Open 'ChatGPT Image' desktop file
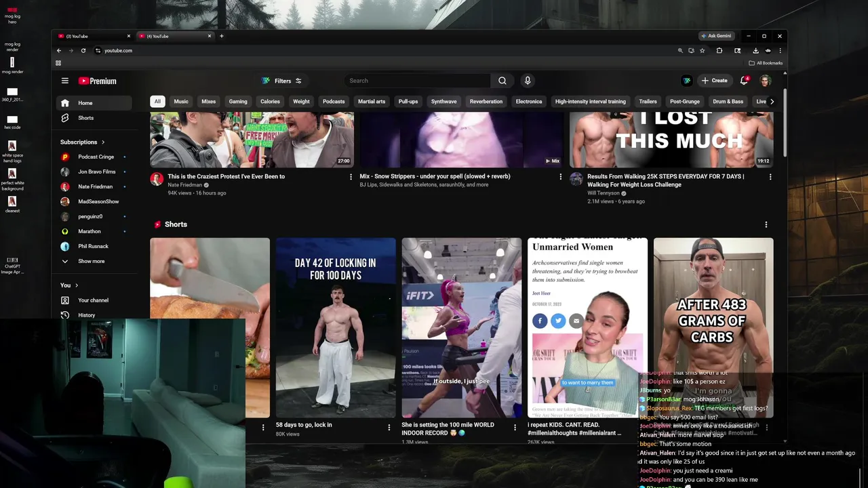This screenshot has height=488, width=868. [x=12, y=265]
